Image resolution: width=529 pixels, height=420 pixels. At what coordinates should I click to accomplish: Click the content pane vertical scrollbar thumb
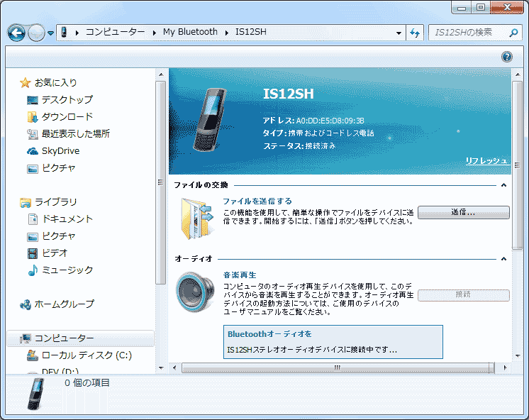click(x=517, y=165)
